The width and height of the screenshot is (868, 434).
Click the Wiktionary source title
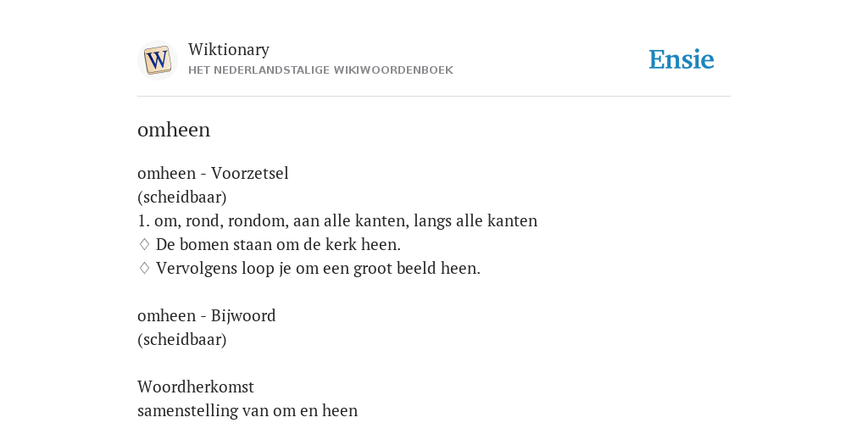coord(229,49)
